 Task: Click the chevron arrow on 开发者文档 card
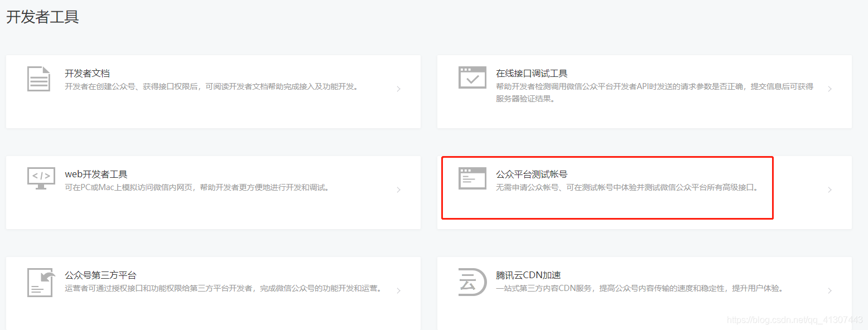(x=398, y=89)
